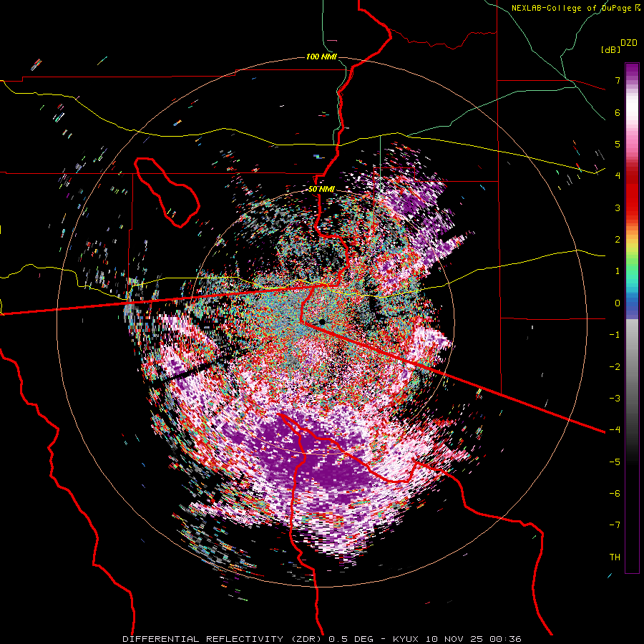Click the black KYUX radar site dot
644x644 pixels.
[322, 321]
